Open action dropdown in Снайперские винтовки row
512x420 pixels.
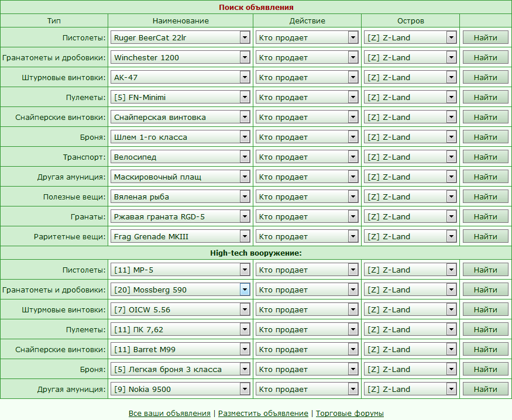(x=307, y=118)
